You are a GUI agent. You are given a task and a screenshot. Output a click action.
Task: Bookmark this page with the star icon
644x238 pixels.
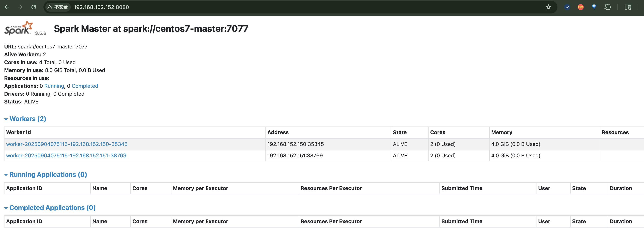(x=548, y=7)
